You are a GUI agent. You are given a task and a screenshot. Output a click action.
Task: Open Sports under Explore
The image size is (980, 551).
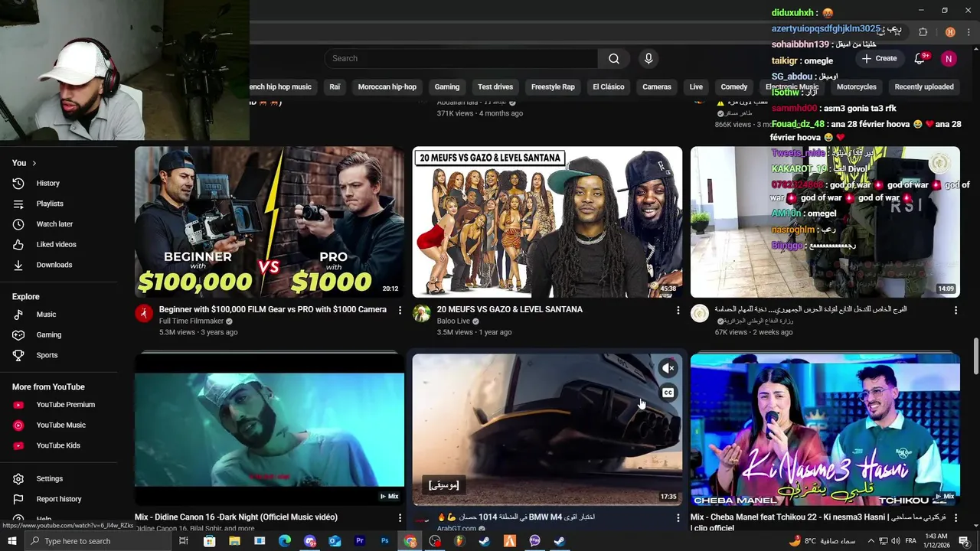(x=47, y=355)
